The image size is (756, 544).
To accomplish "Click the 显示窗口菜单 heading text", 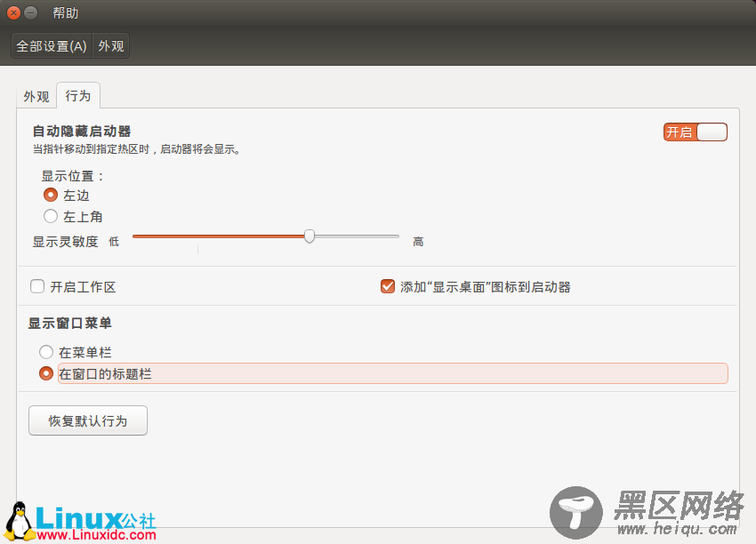I will click(x=69, y=323).
